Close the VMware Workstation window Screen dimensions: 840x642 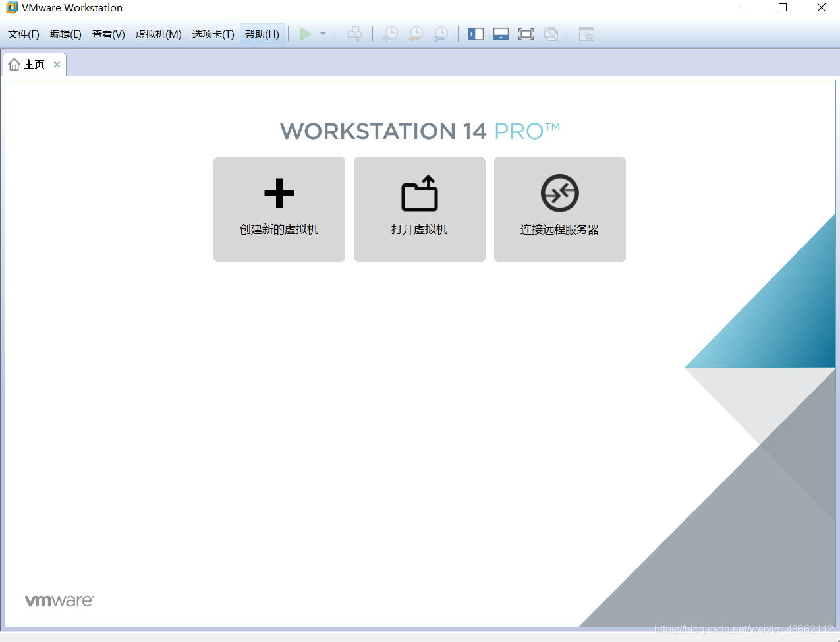tap(822, 7)
